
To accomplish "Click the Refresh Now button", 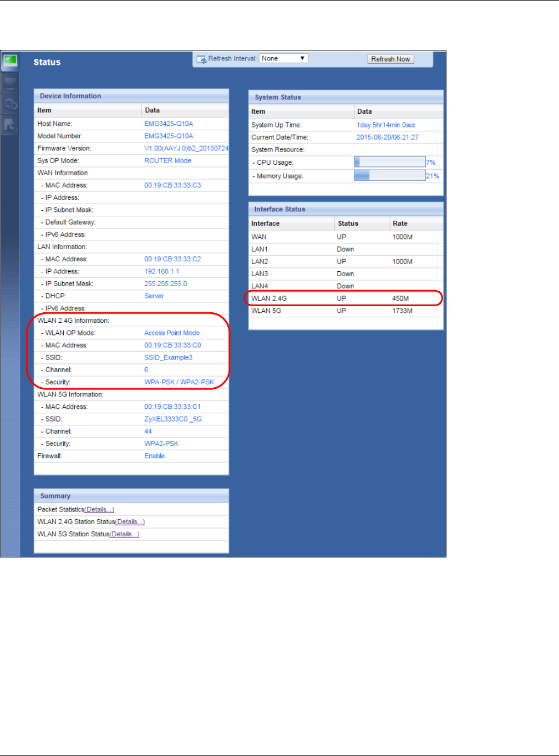I will tap(390, 59).
